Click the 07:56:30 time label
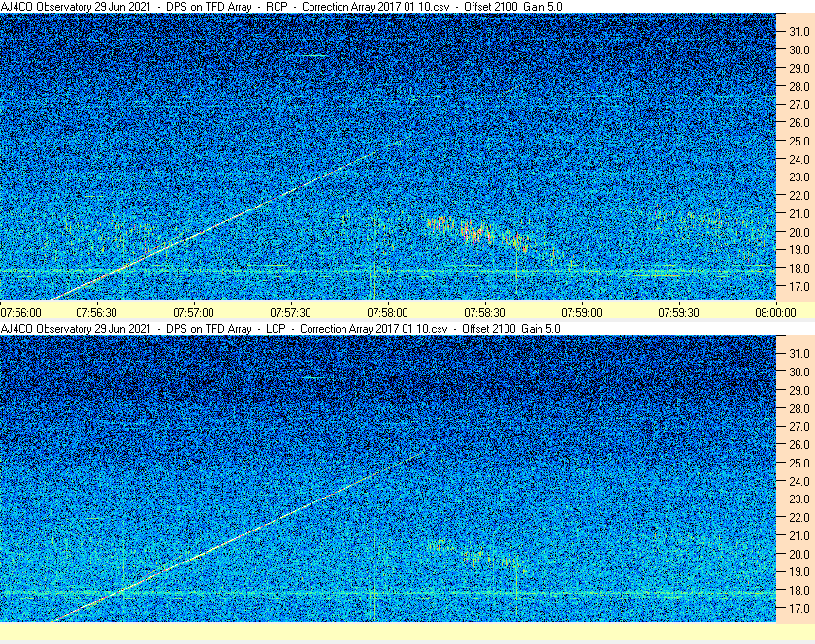Screen dimensions: 815x644 pos(97,312)
